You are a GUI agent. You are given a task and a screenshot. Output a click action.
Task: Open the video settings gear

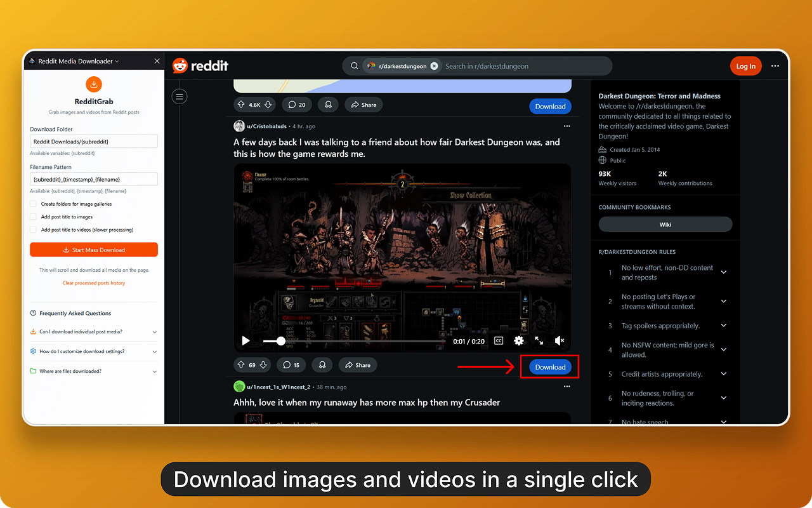pyautogui.click(x=519, y=341)
